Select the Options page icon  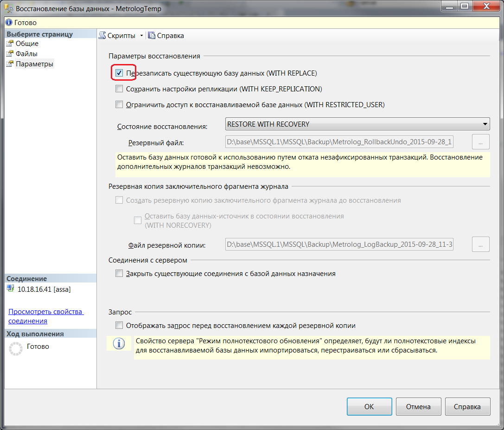(x=10, y=64)
